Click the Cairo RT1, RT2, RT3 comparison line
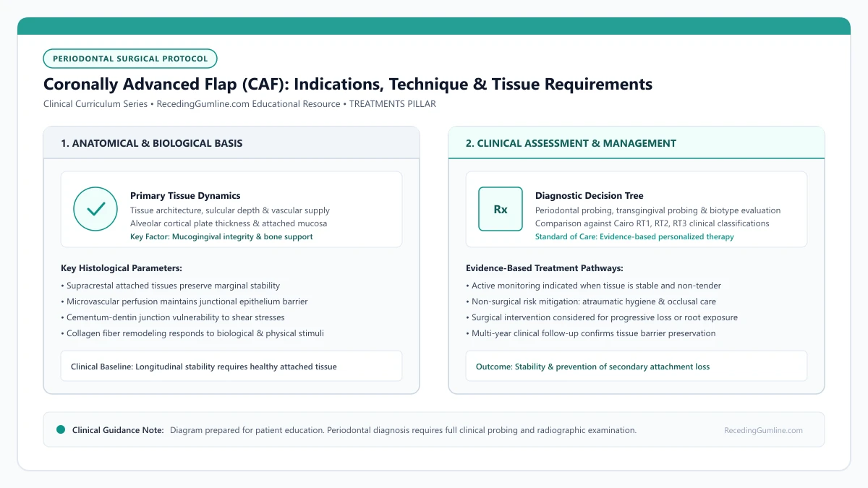This screenshot has width=868, height=488. [652, 223]
